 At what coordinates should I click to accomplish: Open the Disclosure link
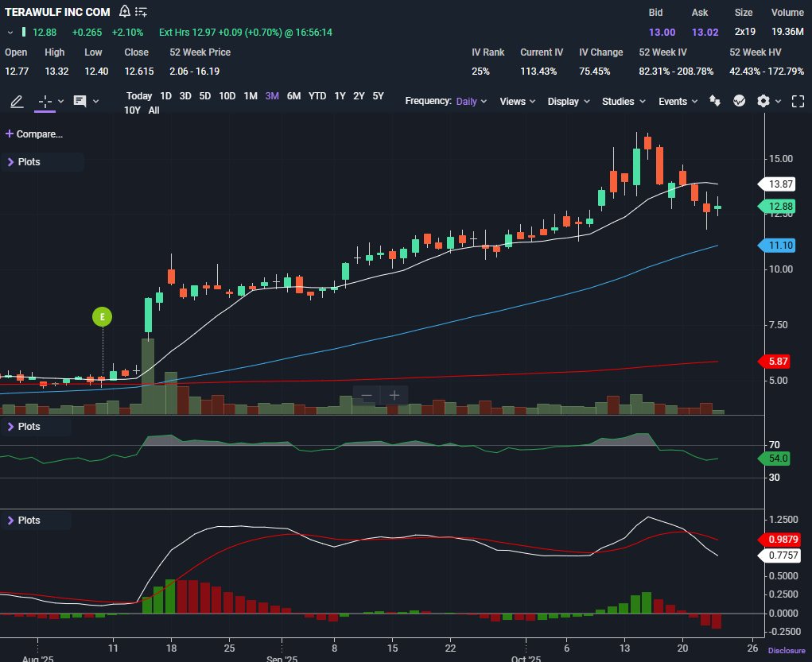tap(787, 651)
